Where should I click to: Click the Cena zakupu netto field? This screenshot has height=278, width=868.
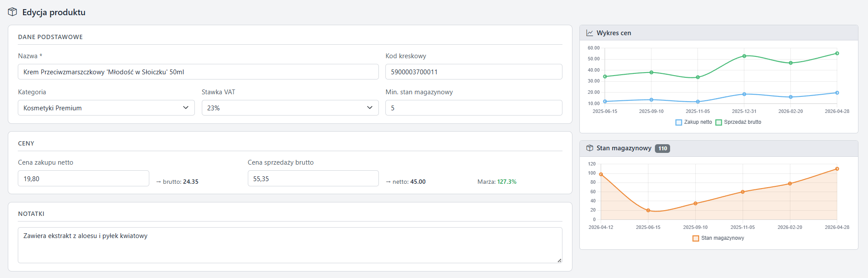click(x=83, y=179)
